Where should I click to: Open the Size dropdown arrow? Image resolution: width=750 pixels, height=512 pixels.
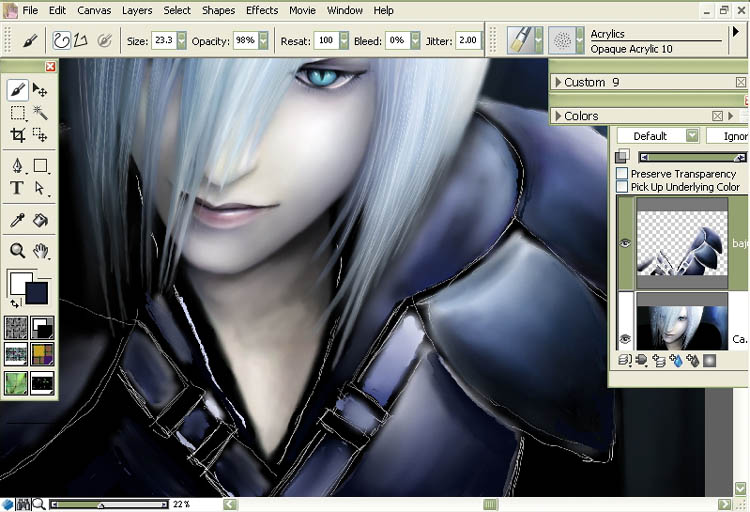tap(181, 41)
